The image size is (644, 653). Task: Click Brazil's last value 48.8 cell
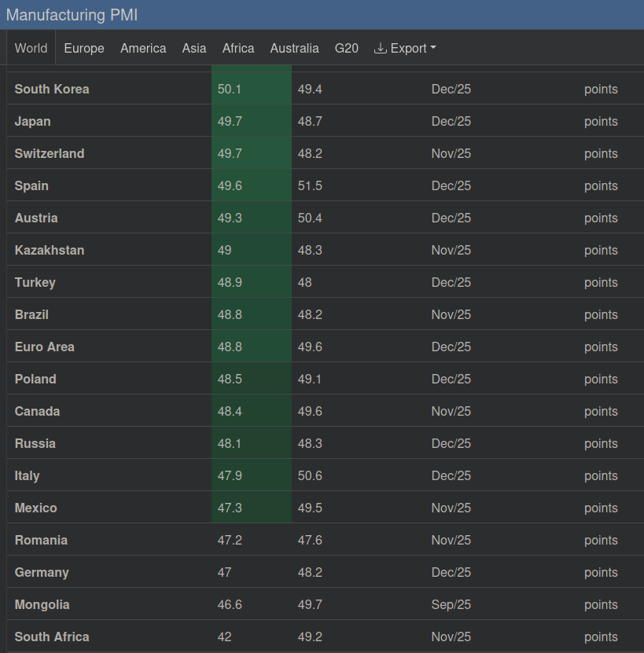230,314
